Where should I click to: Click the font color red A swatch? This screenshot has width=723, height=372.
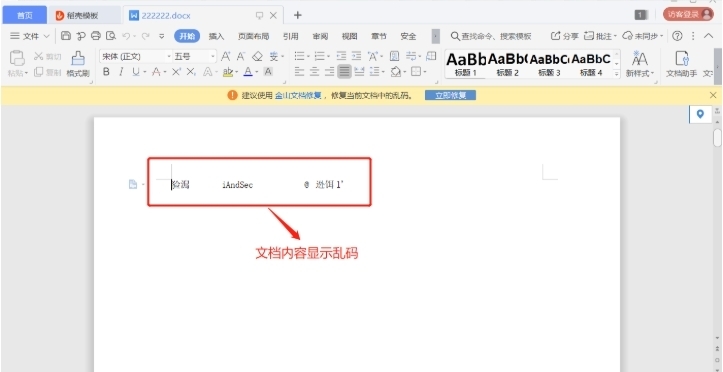click(x=156, y=72)
